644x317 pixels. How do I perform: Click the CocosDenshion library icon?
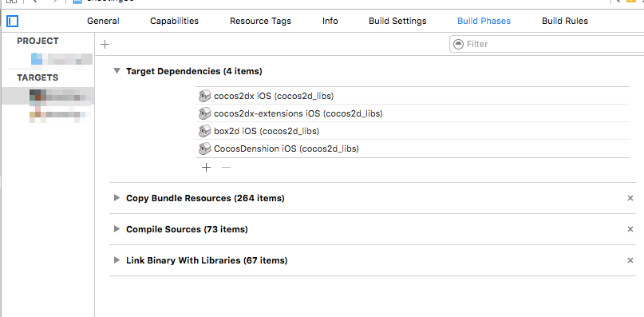point(204,149)
